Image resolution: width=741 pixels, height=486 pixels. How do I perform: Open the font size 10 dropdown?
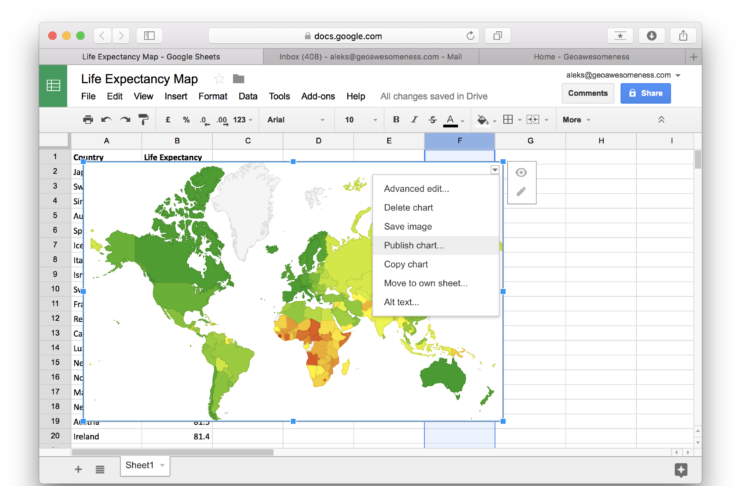coord(356,120)
